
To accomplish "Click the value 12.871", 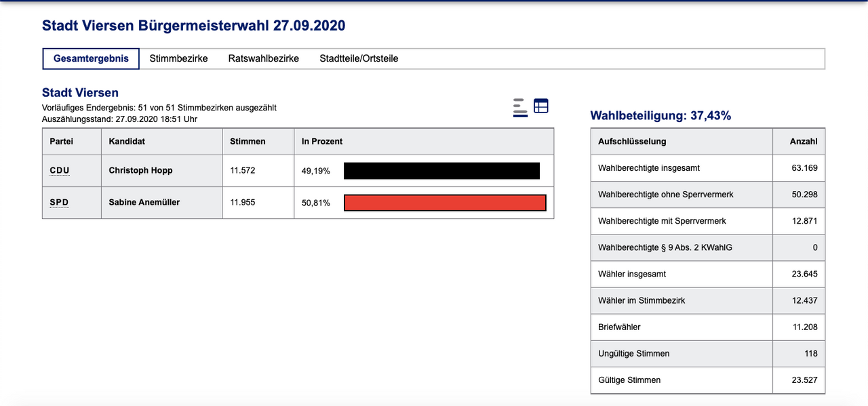I will click(x=805, y=221).
